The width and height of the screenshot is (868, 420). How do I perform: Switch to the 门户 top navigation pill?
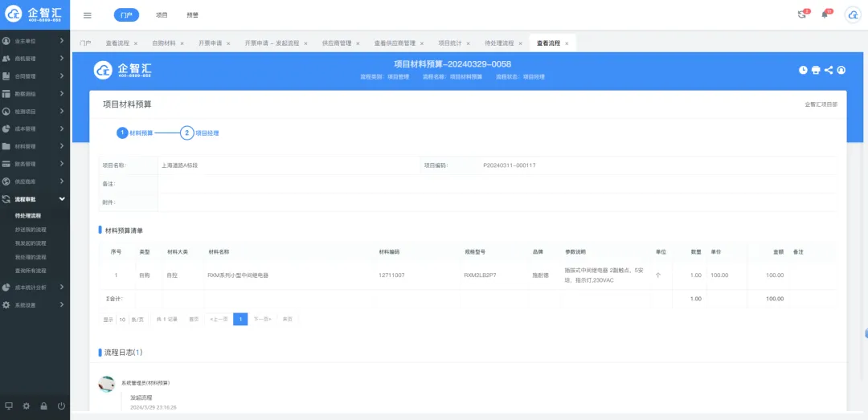pyautogui.click(x=127, y=15)
